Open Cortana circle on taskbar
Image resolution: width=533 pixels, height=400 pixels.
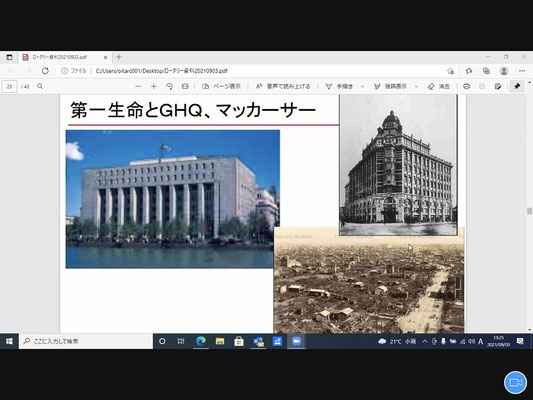coord(162,341)
